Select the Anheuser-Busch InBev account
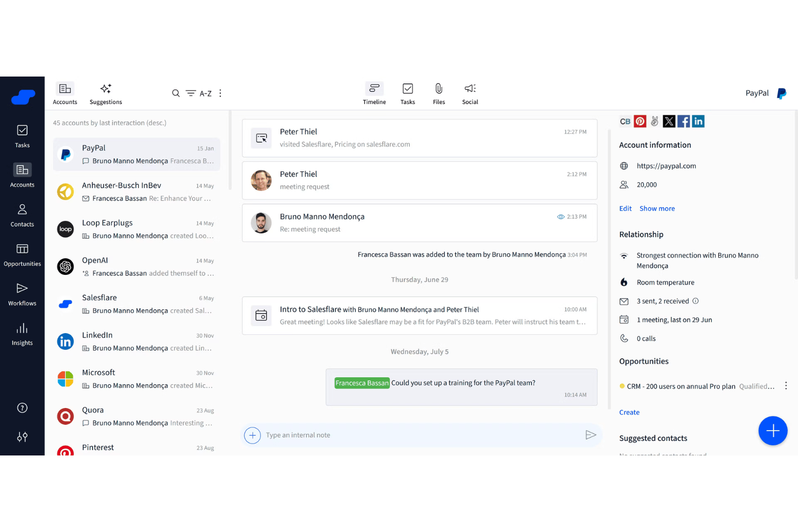This screenshot has height=532, width=798. (136, 192)
